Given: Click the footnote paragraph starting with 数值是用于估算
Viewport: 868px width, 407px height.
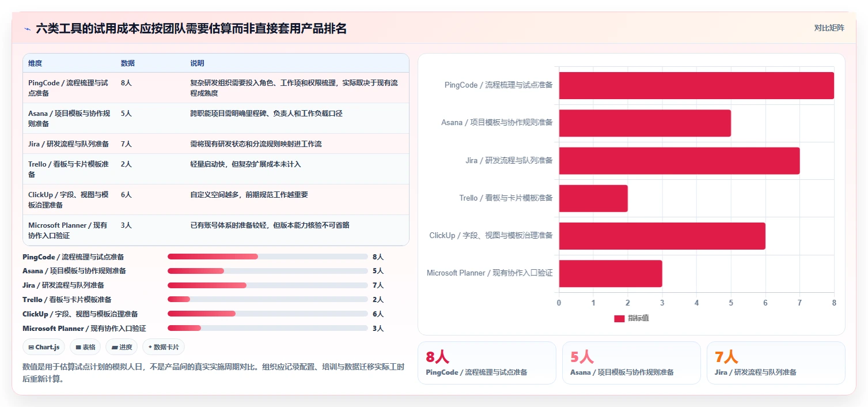Looking at the screenshot, I should [214, 372].
